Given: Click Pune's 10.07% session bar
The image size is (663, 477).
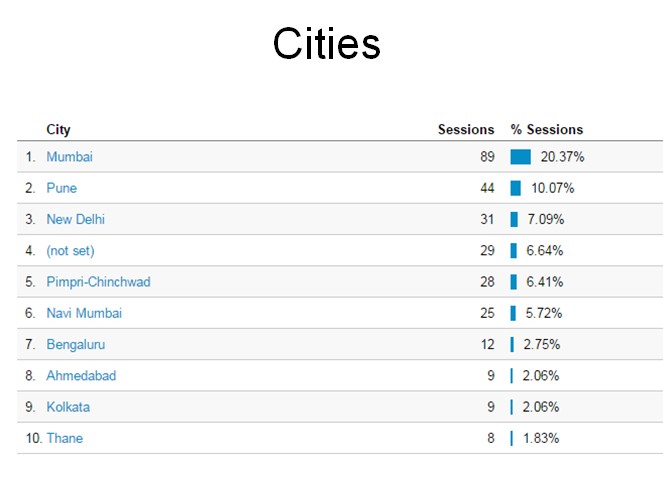Looking at the screenshot, I should coord(516,188).
